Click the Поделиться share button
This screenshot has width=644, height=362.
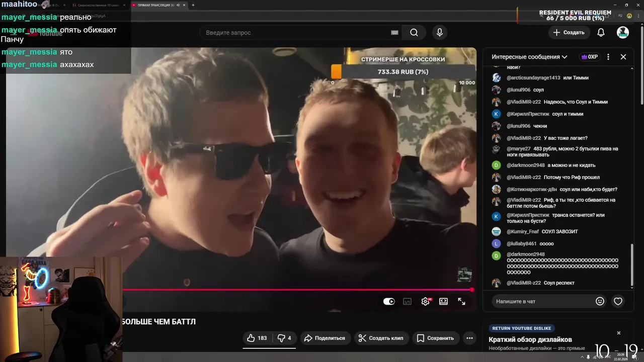325,338
